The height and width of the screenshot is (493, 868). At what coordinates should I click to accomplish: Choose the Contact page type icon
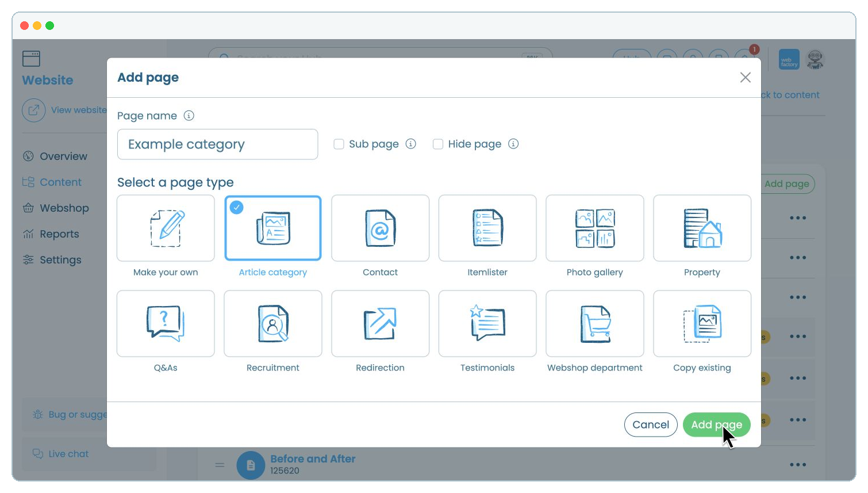(x=380, y=228)
